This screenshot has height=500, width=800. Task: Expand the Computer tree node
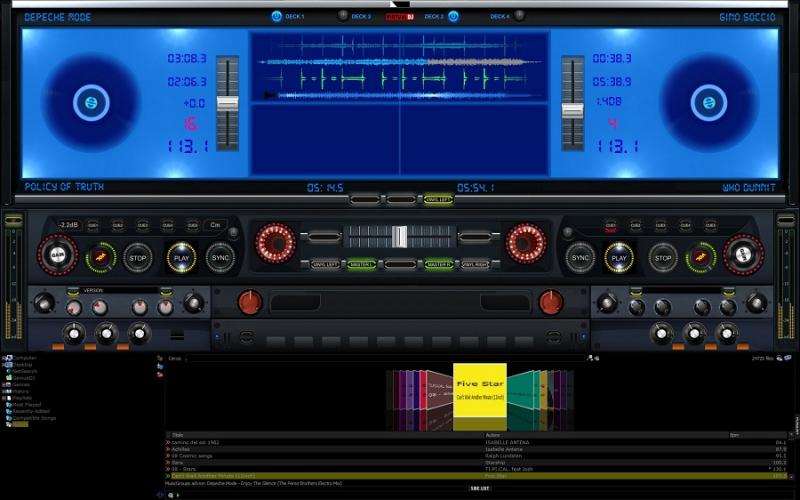4,358
